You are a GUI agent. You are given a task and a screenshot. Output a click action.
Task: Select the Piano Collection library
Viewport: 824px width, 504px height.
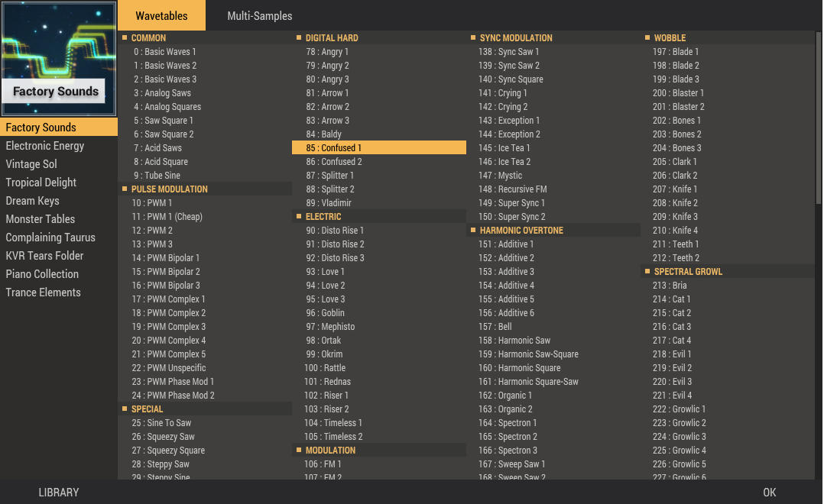coord(42,274)
